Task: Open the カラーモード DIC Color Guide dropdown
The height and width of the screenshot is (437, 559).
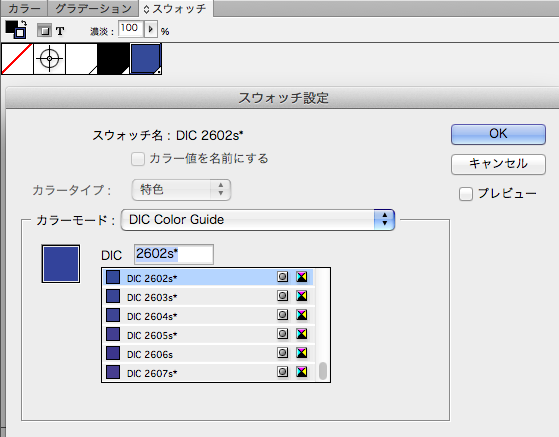Action: 258,220
